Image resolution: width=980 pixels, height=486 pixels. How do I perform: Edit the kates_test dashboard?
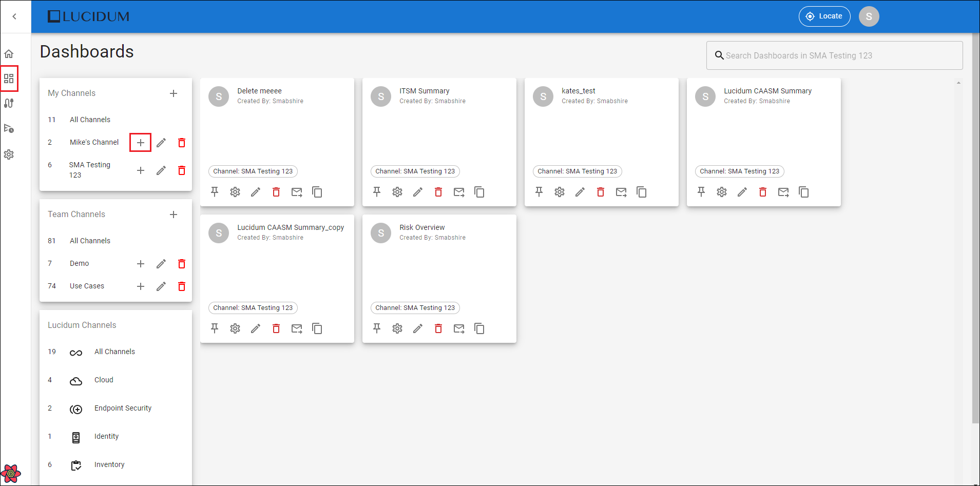tap(580, 192)
